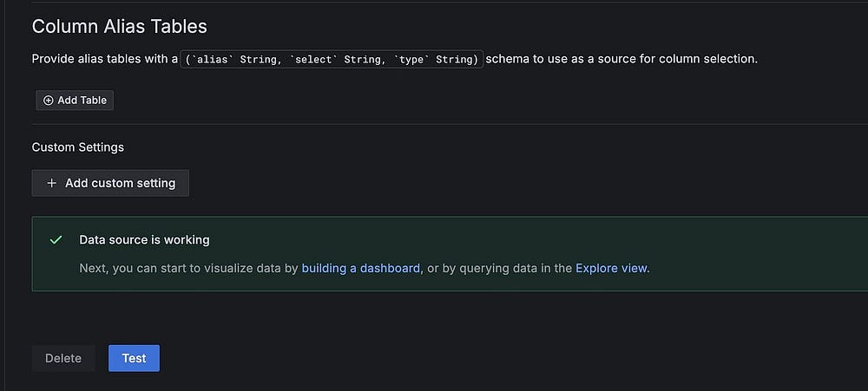Follow the Explore view link

(611, 268)
